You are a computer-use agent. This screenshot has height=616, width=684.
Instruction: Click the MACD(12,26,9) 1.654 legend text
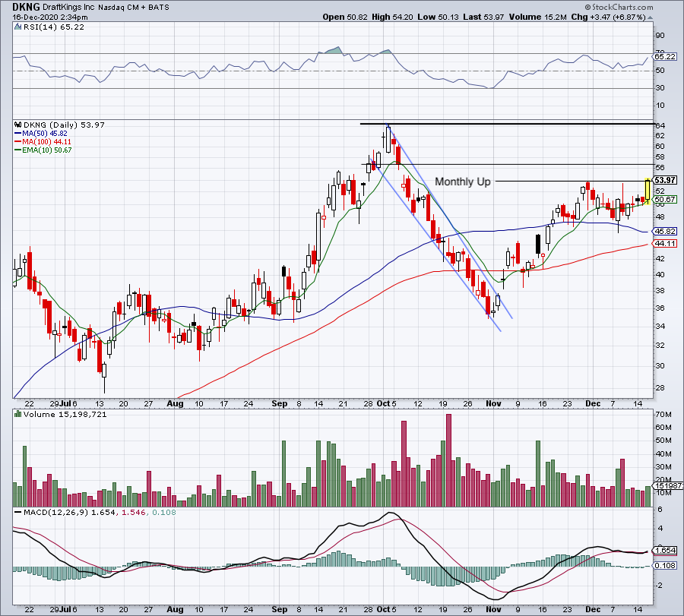[69, 512]
